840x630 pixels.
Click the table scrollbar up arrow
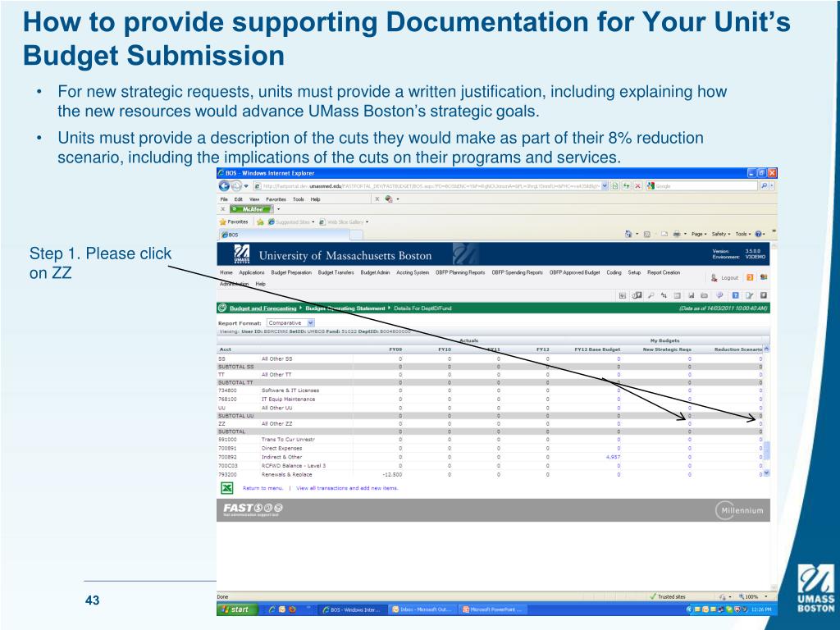(767, 349)
